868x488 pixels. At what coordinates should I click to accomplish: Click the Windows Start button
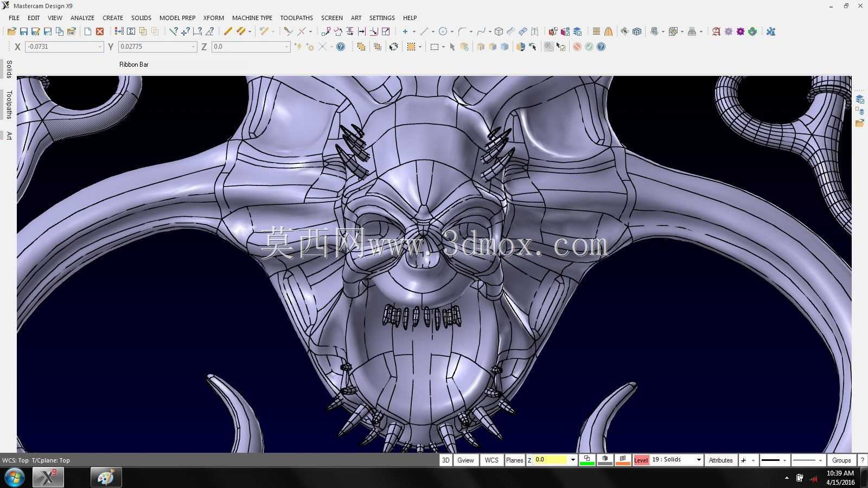point(14,478)
